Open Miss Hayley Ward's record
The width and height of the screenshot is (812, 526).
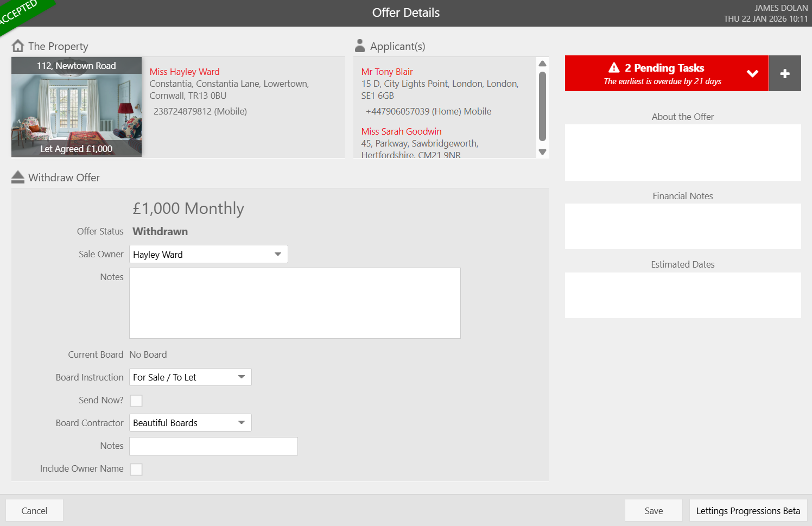tap(185, 72)
